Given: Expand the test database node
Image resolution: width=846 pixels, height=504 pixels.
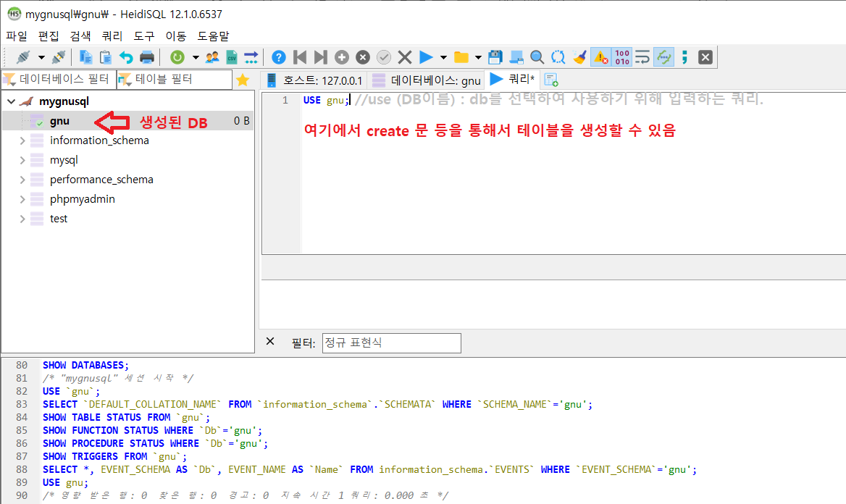Looking at the screenshot, I should click(22, 219).
